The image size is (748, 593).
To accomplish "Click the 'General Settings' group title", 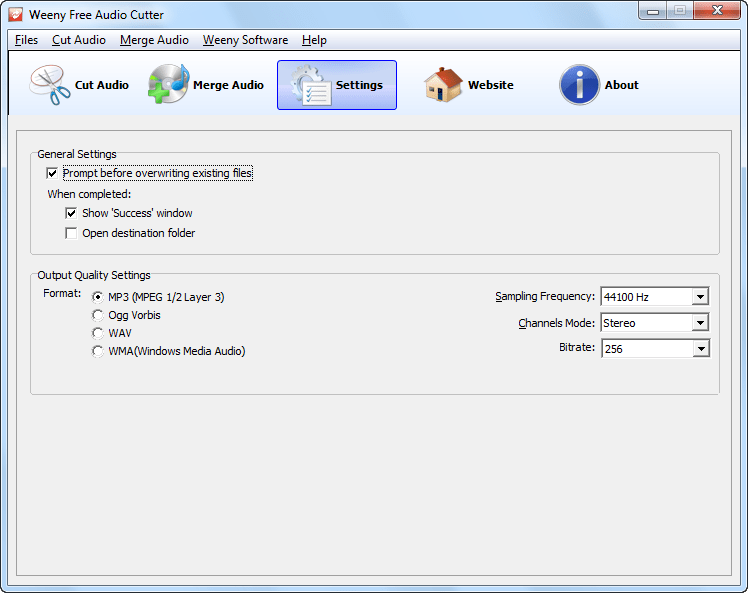I will point(77,154).
